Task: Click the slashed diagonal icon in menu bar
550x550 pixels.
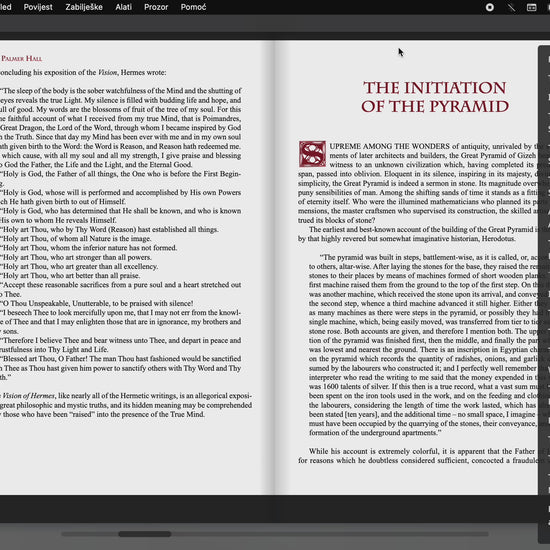Action: (511, 7)
